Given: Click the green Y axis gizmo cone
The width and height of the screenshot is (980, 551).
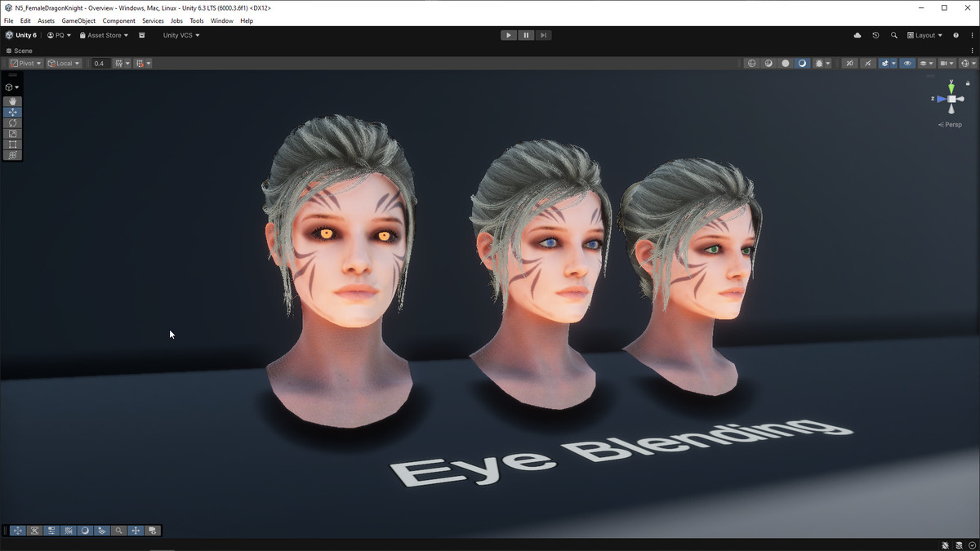Looking at the screenshot, I should (951, 87).
